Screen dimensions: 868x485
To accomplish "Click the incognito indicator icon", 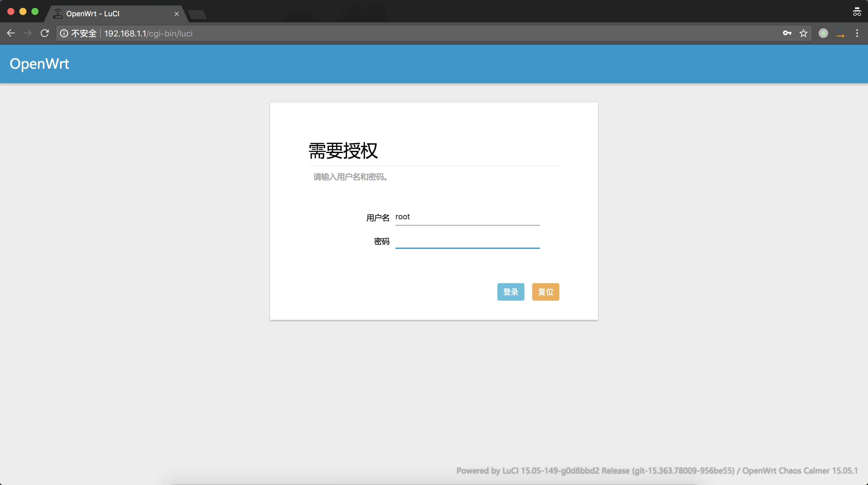I will [857, 12].
